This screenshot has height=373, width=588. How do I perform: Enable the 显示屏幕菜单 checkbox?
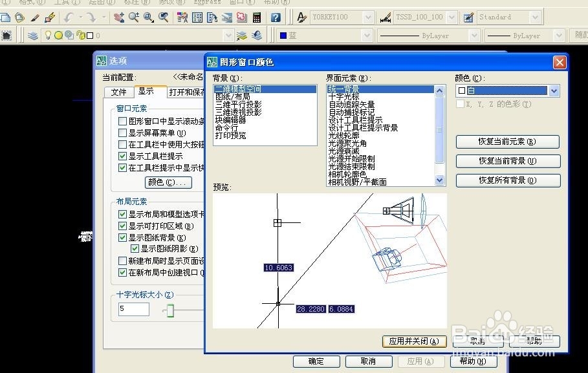coord(122,133)
